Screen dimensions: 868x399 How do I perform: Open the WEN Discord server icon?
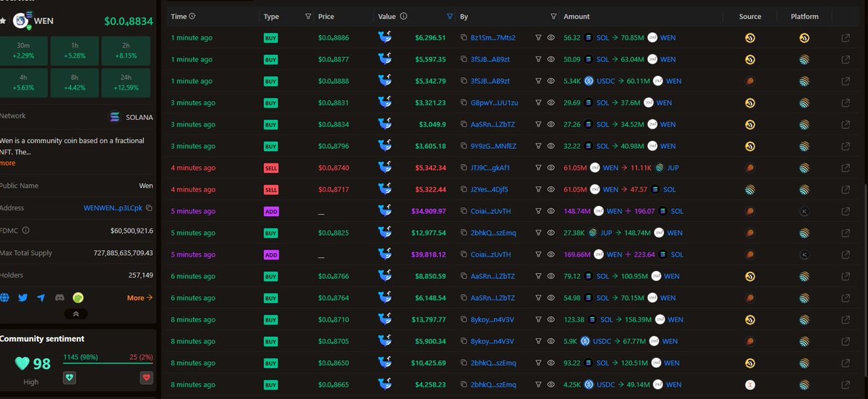click(x=59, y=297)
